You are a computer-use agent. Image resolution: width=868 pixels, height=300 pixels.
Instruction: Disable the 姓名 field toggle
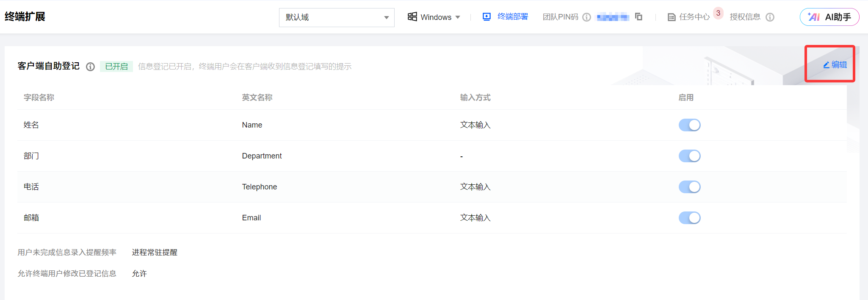tap(689, 125)
